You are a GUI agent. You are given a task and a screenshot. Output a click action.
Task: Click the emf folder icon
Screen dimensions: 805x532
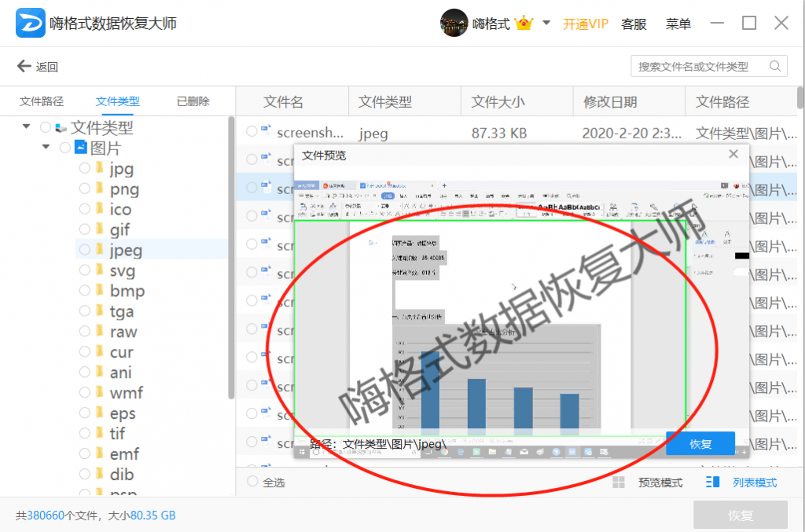click(100, 453)
